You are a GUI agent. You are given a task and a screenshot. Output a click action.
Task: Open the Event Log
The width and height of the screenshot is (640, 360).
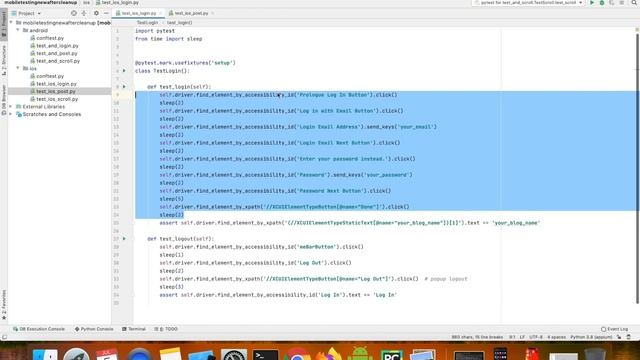point(614,329)
